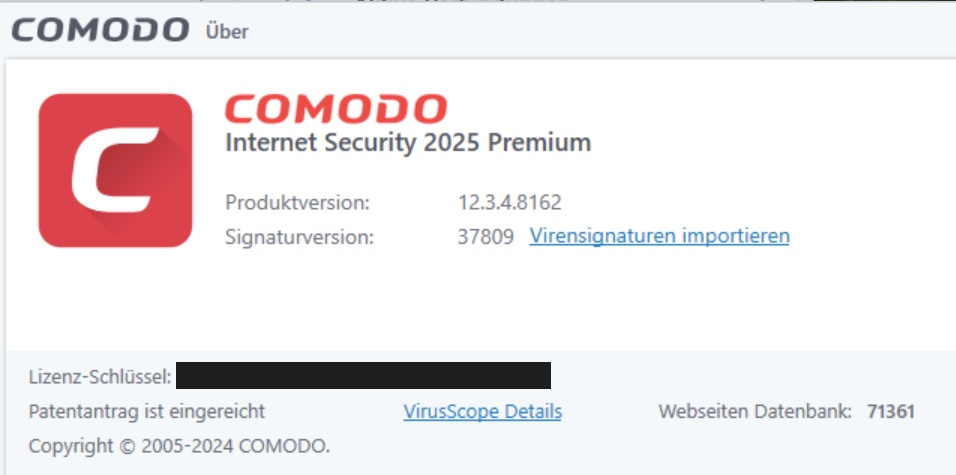The height and width of the screenshot is (475, 956).
Task: Open the Virensignaturen importieren link
Action: click(x=659, y=235)
